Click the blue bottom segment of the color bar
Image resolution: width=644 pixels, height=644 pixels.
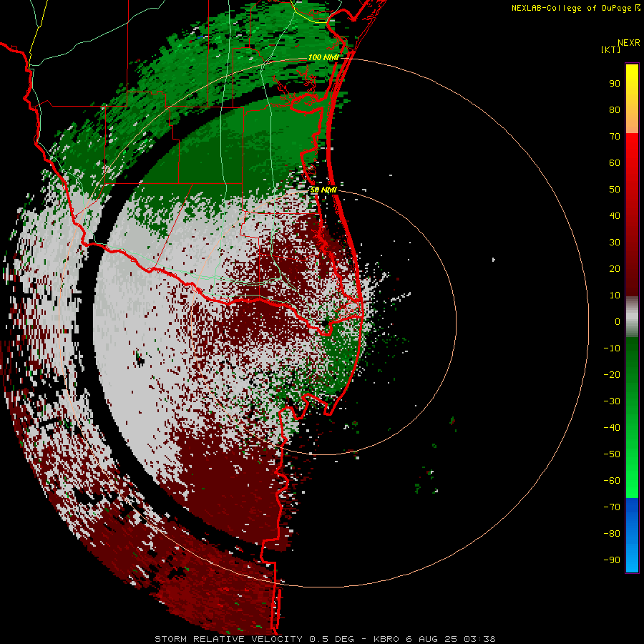(x=632, y=535)
